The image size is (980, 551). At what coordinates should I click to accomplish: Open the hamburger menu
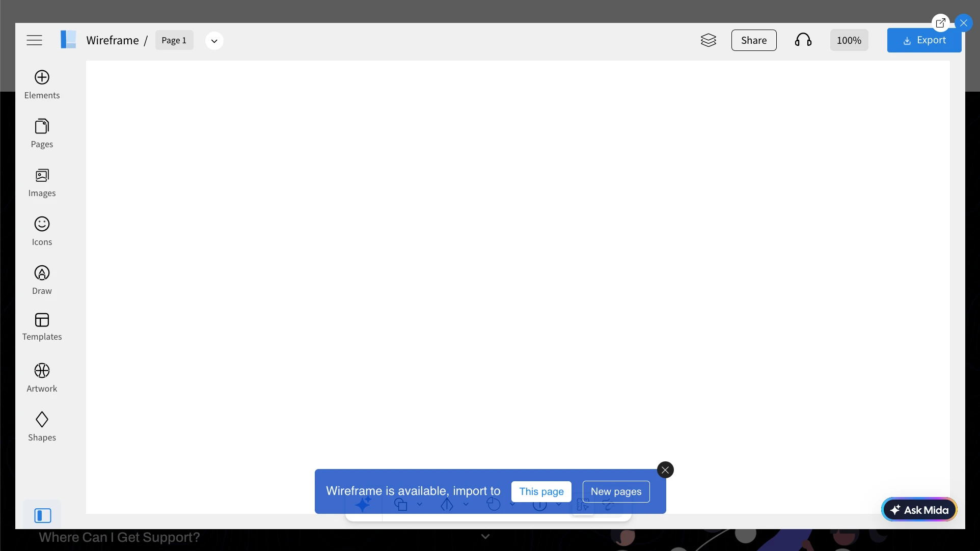click(x=34, y=40)
